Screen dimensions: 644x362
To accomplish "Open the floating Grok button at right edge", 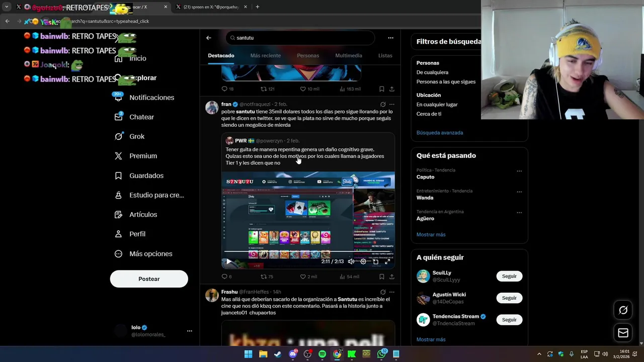I will tap(623, 310).
